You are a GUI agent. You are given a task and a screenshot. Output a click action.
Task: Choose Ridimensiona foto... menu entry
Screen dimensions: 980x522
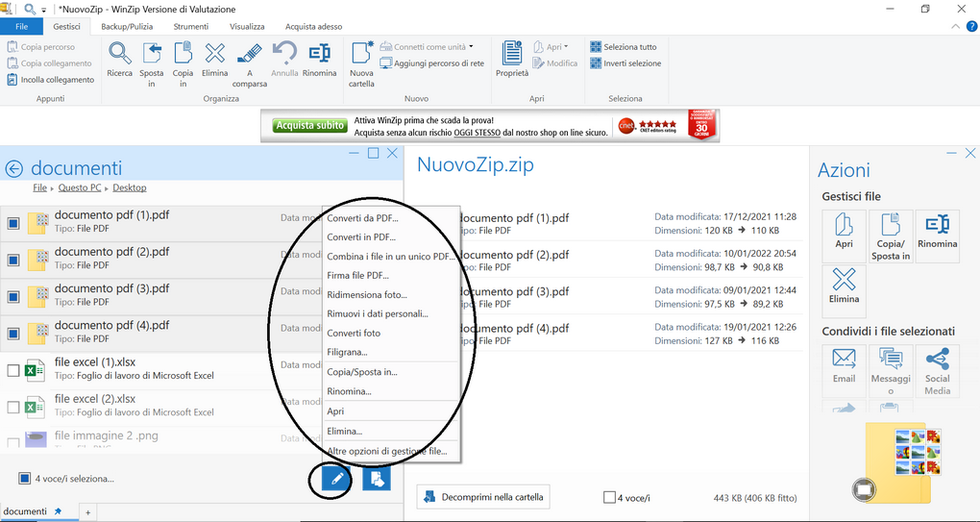(x=391, y=295)
